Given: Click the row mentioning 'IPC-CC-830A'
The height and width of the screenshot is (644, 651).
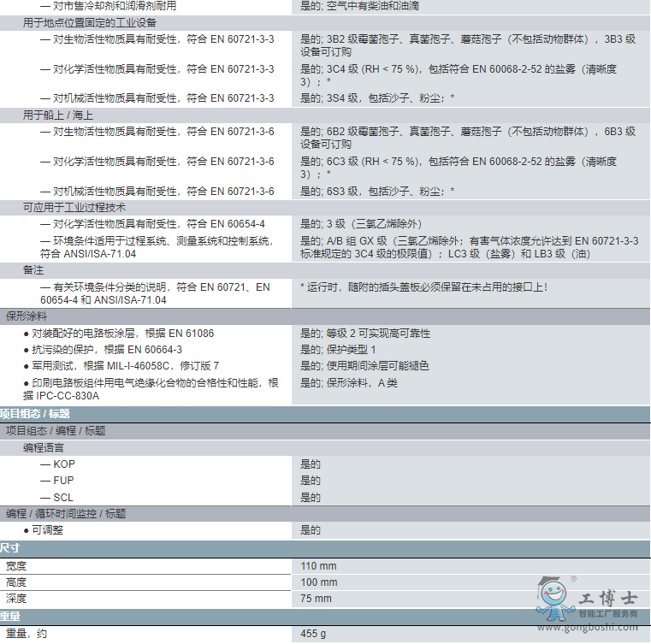Looking at the screenshot, I should click(x=151, y=389).
